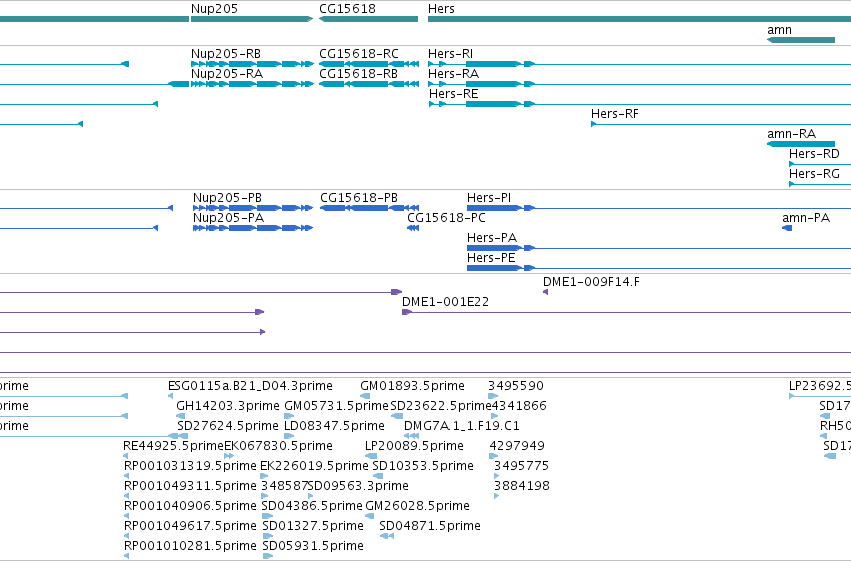Click the Hers-PE protein label

pos(491,258)
